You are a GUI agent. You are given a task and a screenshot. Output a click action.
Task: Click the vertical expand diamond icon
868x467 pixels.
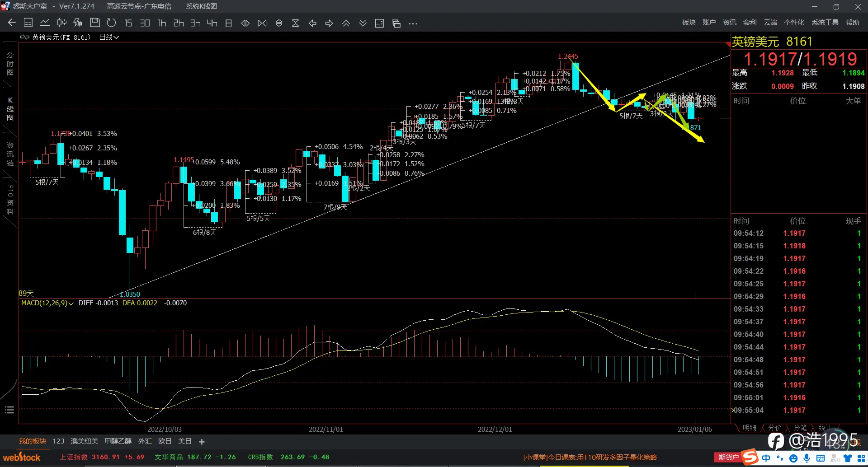tap(279, 23)
